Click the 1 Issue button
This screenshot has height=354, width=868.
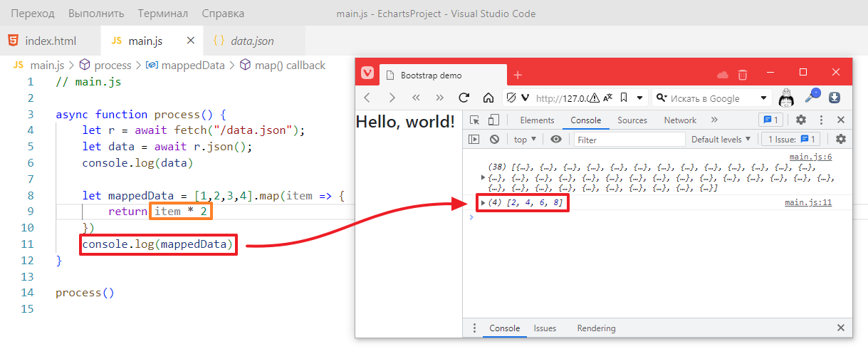(791, 140)
